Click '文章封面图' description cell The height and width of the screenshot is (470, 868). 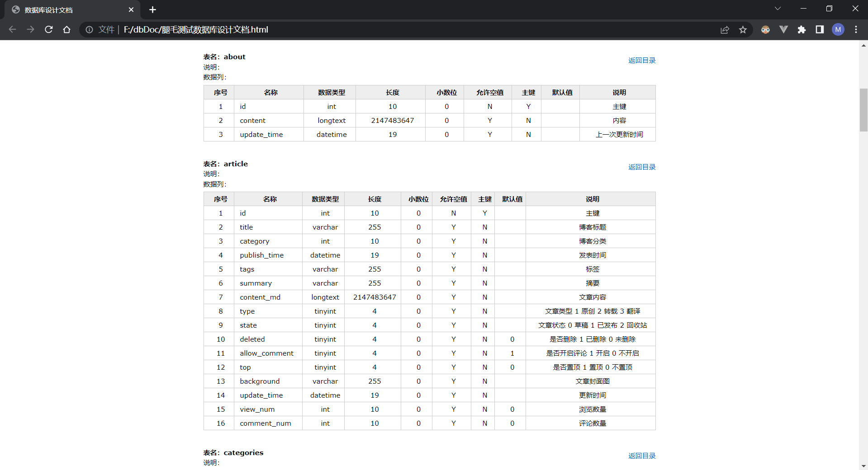[591, 381]
